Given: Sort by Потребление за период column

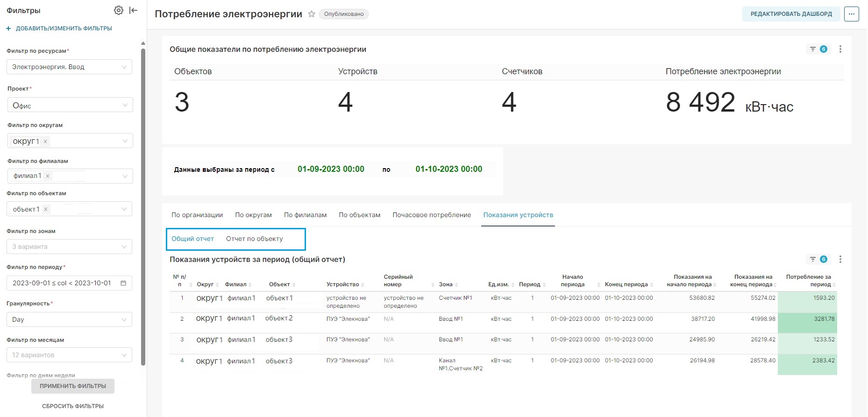Looking at the screenshot, I should click(834, 285).
